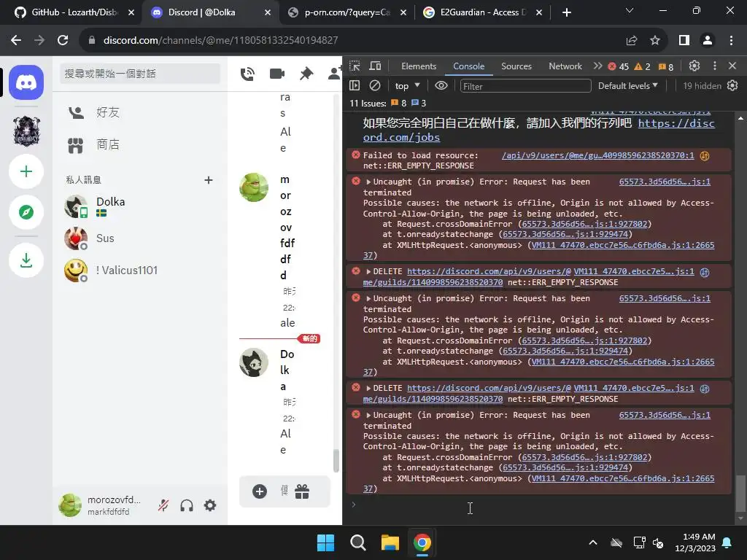Open Windows Start menu

click(326, 542)
